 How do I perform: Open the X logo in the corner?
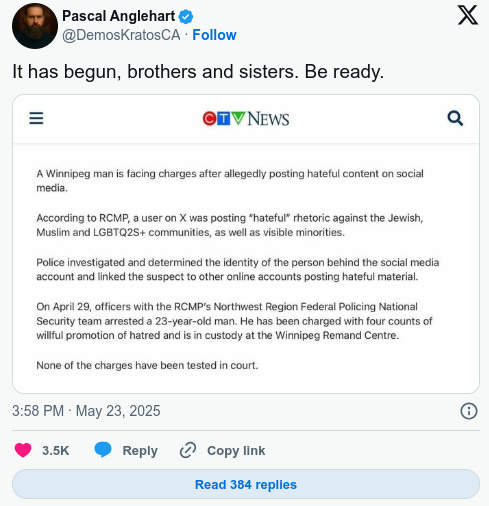click(x=468, y=15)
